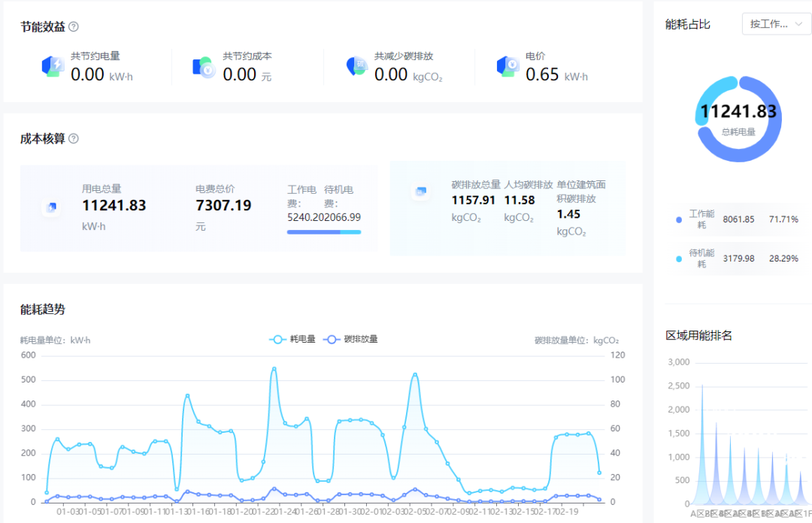The width and height of the screenshot is (812, 523).
Task: Click the 区域用能排名 section title
Action: tap(698, 336)
